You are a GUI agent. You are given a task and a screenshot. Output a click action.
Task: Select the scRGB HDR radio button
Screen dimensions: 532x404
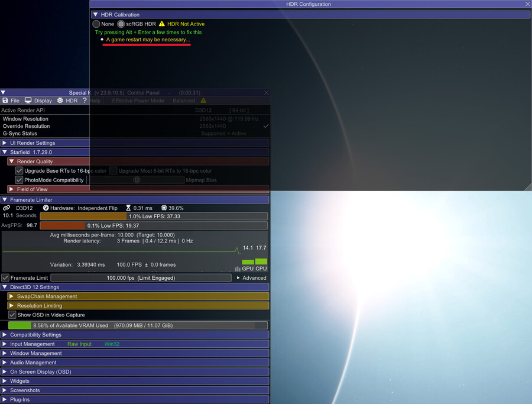coord(121,24)
